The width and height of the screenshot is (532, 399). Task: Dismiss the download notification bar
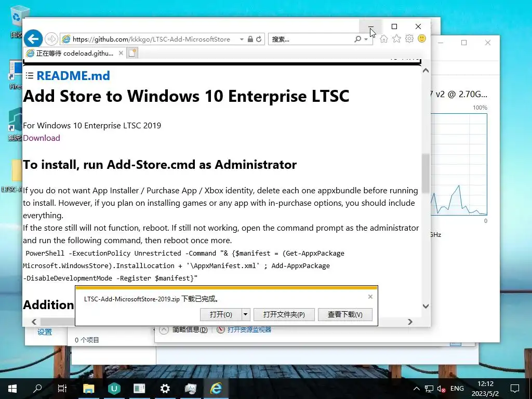point(370,297)
